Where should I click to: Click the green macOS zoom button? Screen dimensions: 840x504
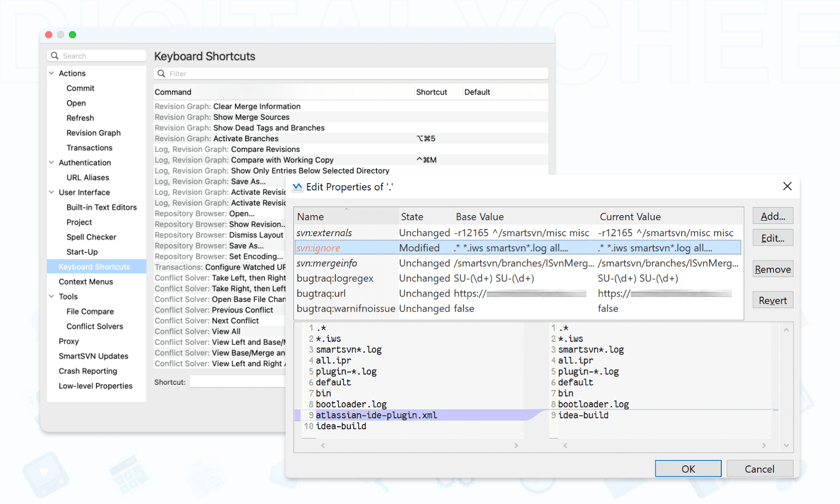pos(72,35)
